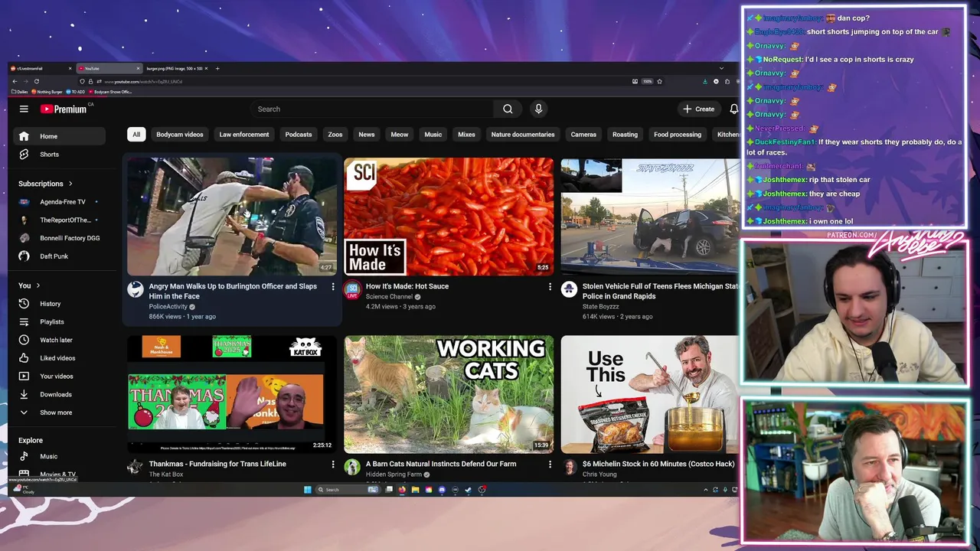
Task: Open Downloads in the sidebar
Action: click(60, 394)
